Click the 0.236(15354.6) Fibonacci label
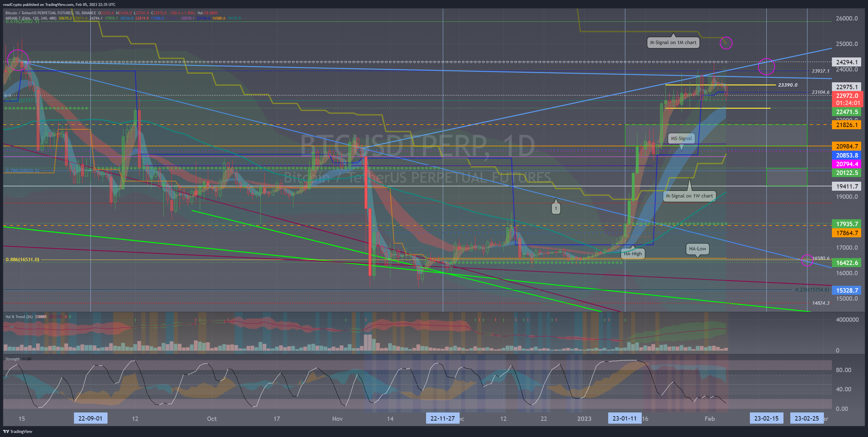The image size is (868, 437). tap(812, 289)
